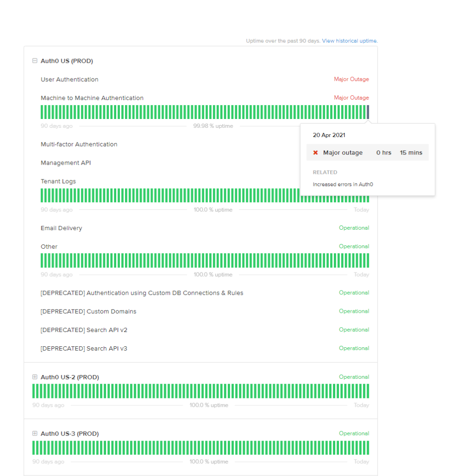Click the Auth0 US (PROD) heading
This screenshot has height=476, width=451.
click(x=67, y=61)
